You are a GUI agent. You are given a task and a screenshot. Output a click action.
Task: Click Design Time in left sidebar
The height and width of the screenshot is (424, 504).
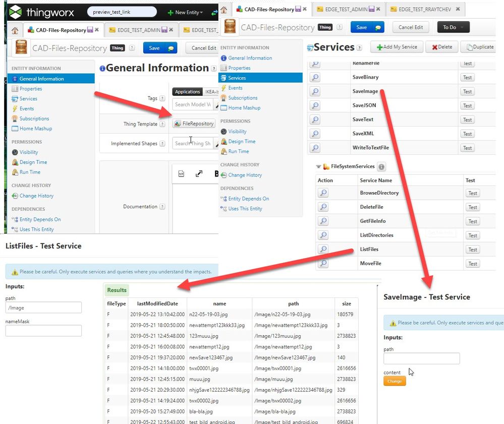pyautogui.click(x=33, y=162)
